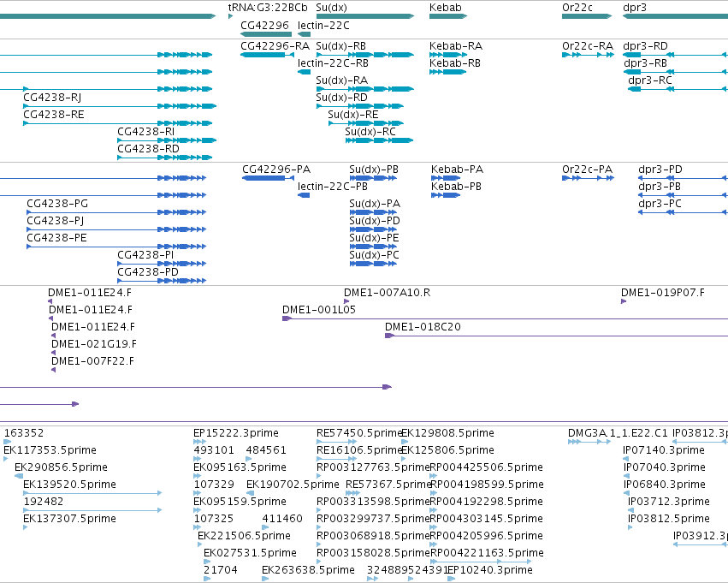This screenshot has width=728, height=583.
Task: Click clone DME1-001L05 label
Action: [x=319, y=310]
